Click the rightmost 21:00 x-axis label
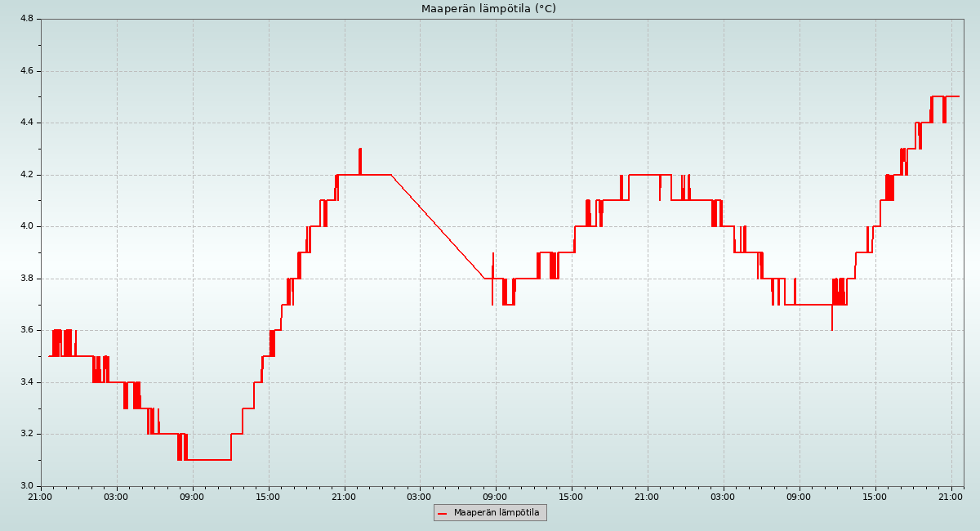Viewport: 980px width, 531px height. (951, 497)
